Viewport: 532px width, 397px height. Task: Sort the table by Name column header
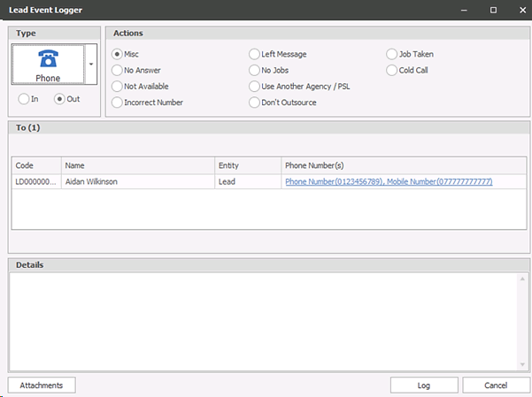(137, 165)
